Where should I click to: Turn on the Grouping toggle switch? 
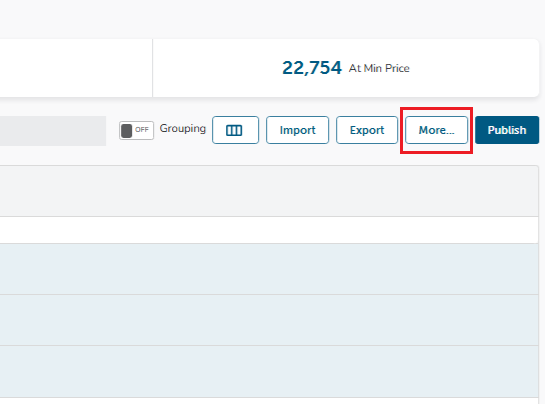point(136,130)
